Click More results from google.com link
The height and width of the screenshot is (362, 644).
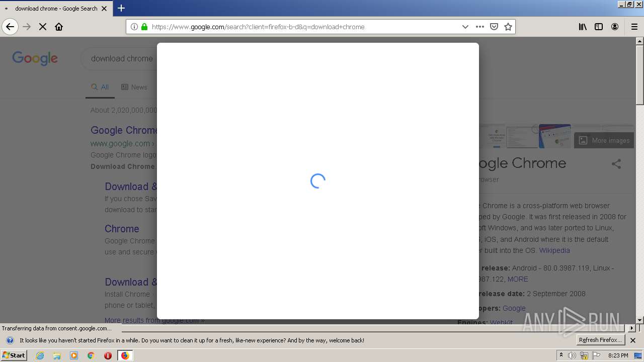154,320
